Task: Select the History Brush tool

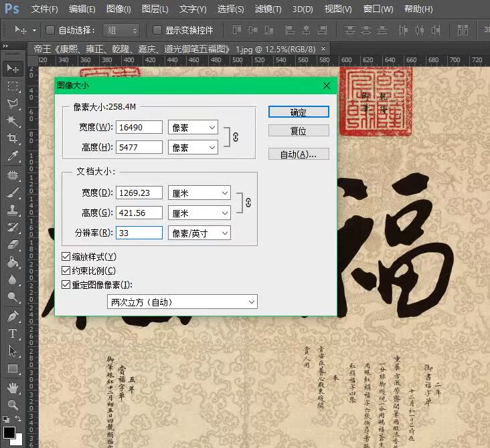Action: (13, 227)
